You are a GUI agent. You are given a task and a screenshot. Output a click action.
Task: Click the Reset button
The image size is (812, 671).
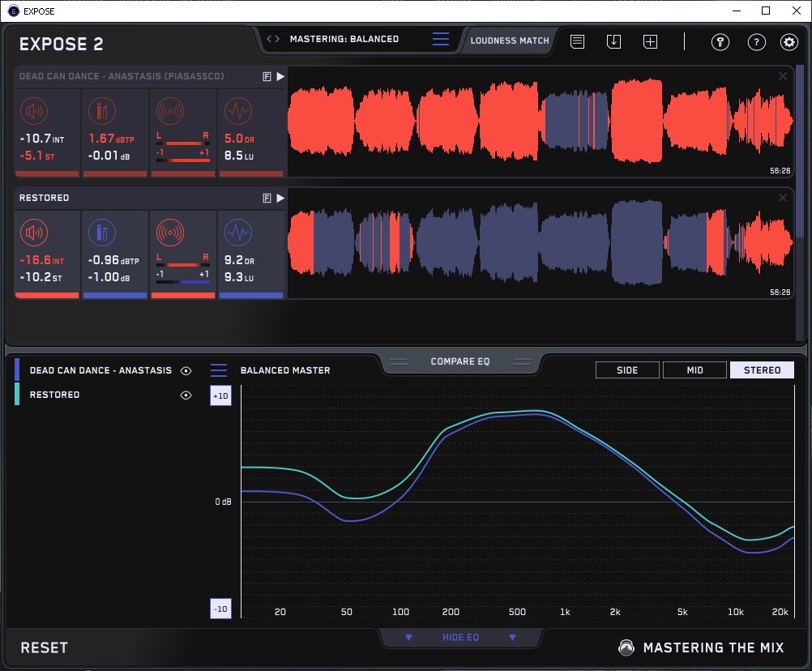[x=44, y=647]
